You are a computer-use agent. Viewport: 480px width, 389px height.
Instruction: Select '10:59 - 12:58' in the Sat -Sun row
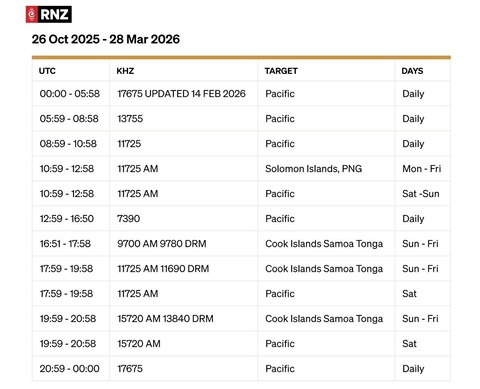67,194
